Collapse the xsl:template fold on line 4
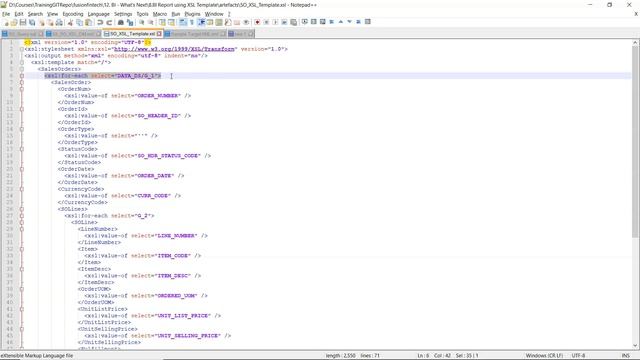The width and height of the screenshot is (640, 360). [22, 62]
